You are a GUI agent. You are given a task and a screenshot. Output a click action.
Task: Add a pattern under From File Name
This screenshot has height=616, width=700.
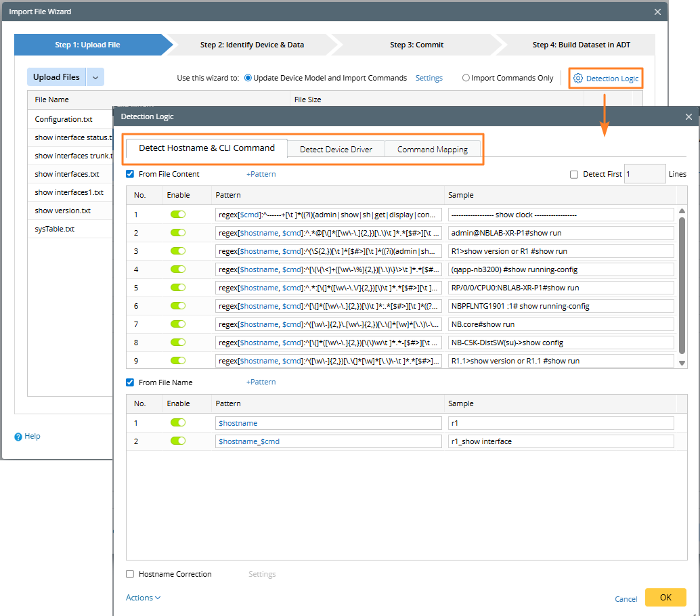coord(261,382)
